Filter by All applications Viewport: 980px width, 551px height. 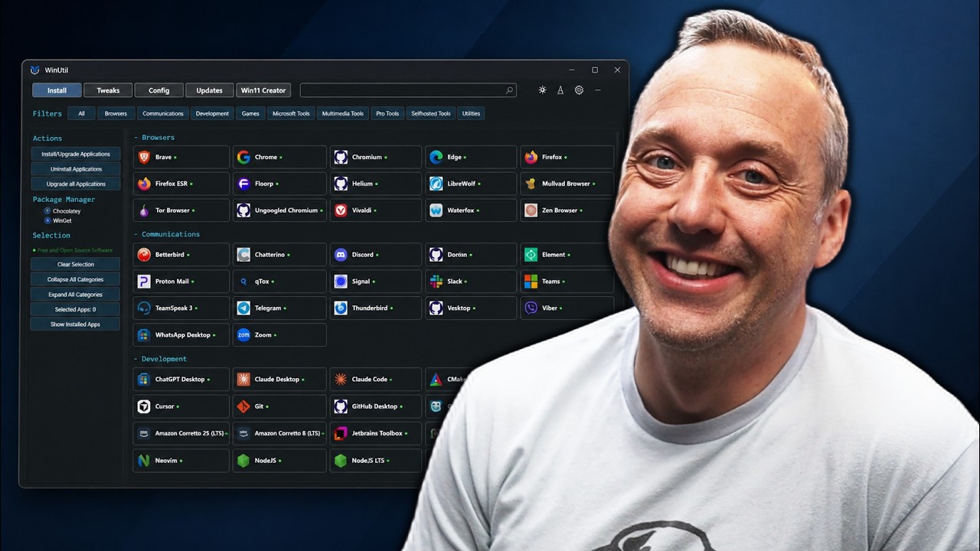tap(81, 113)
